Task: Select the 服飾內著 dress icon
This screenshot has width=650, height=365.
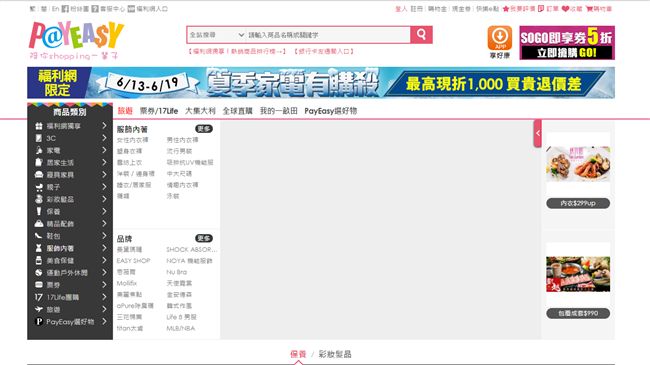Action: point(39,248)
